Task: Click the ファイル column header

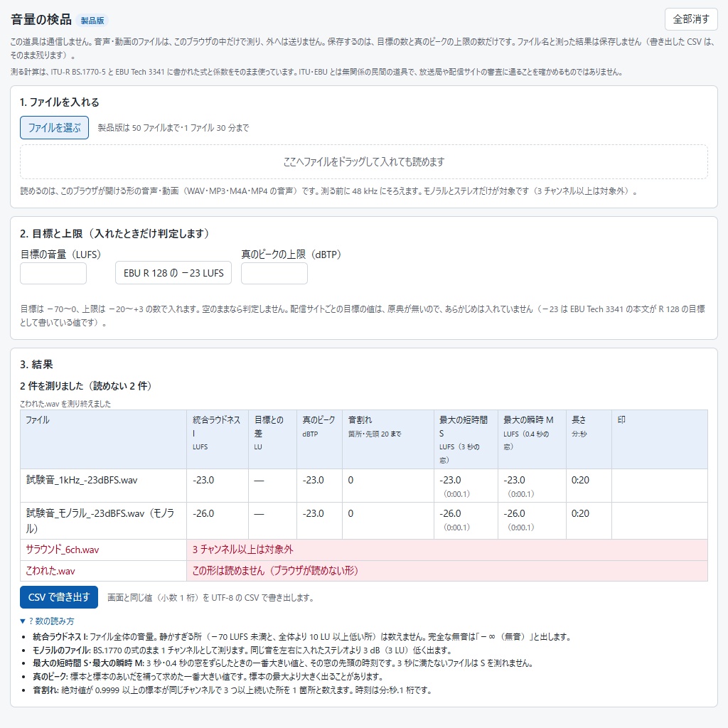Action: point(103,439)
